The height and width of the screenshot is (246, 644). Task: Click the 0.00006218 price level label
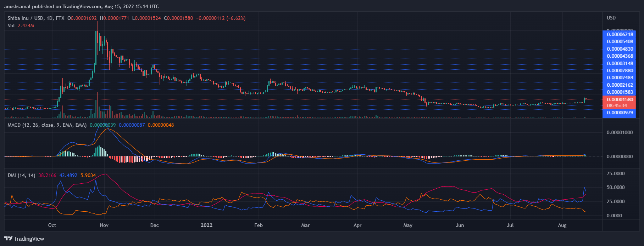tap(620, 34)
